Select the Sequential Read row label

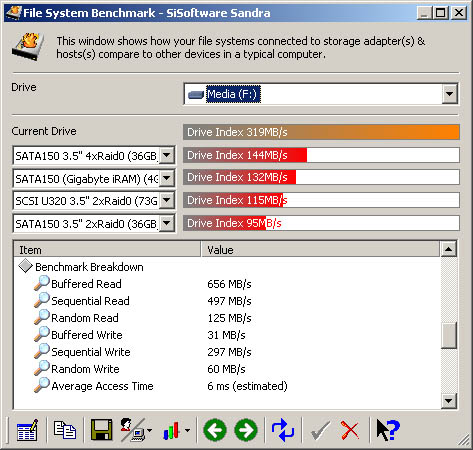pyautogui.click(x=90, y=301)
